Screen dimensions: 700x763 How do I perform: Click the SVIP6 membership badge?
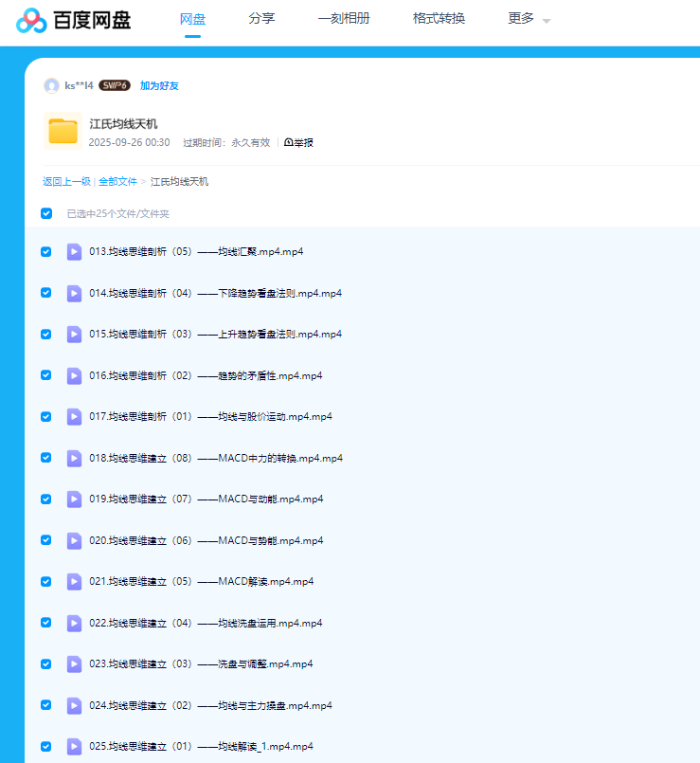click(114, 85)
